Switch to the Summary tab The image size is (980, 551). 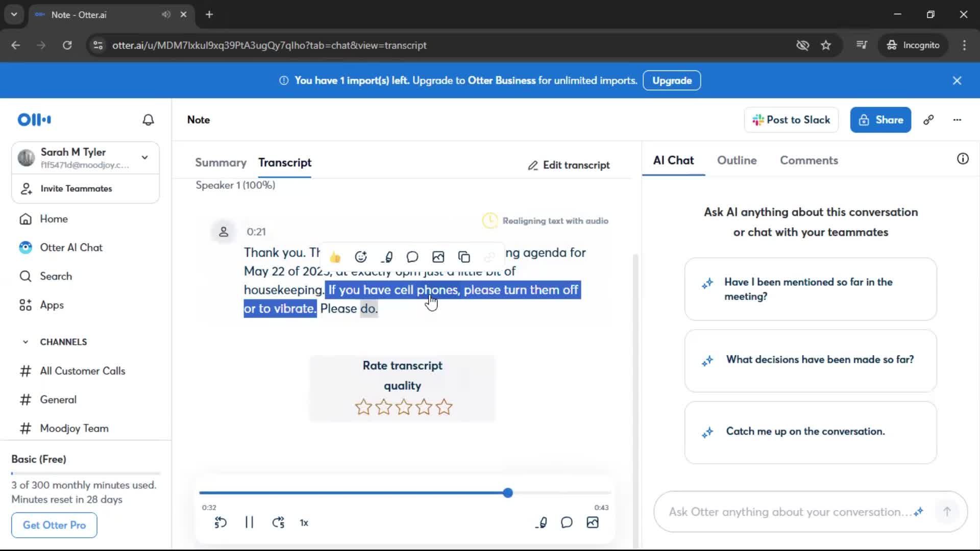pos(220,163)
